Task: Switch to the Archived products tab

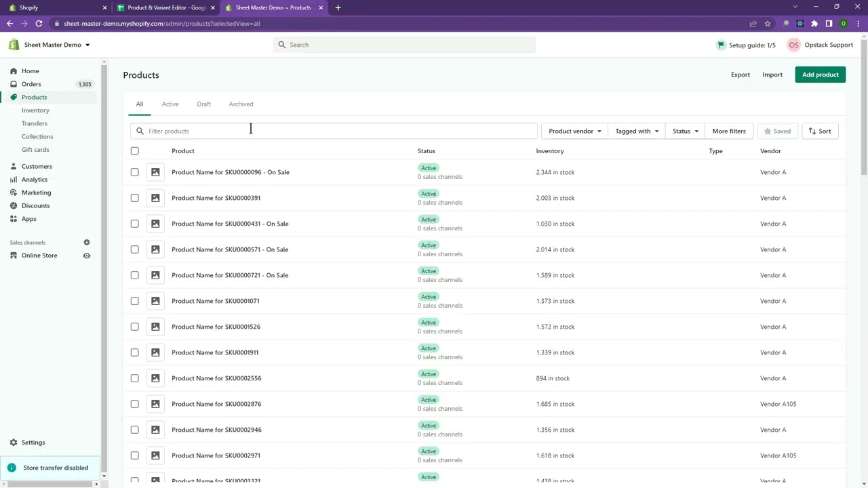Action: click(x=241, y=104)
